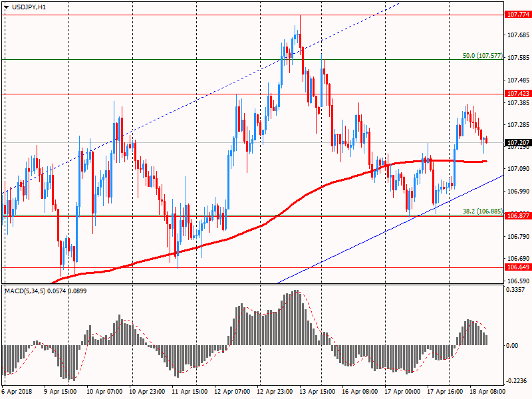This screenshot has height=399, width=532.
Task: Select the 106.690 price scale value
Action: tap(518, 259)
